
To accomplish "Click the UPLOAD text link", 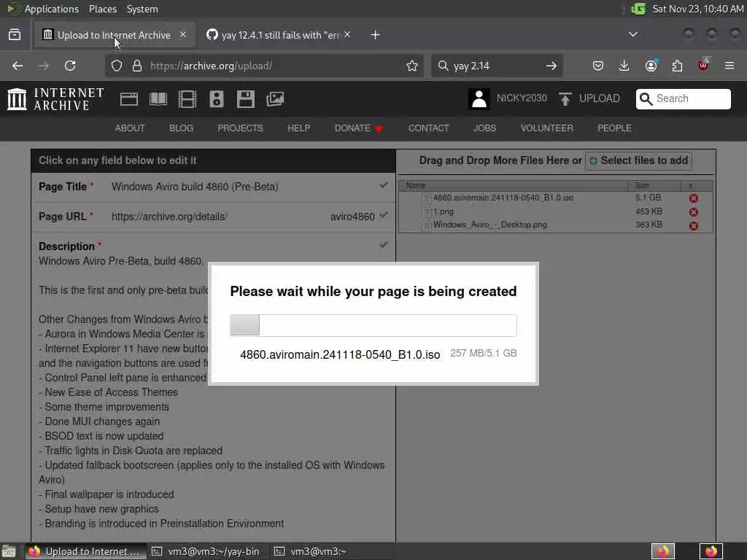I will pos(600,98).
